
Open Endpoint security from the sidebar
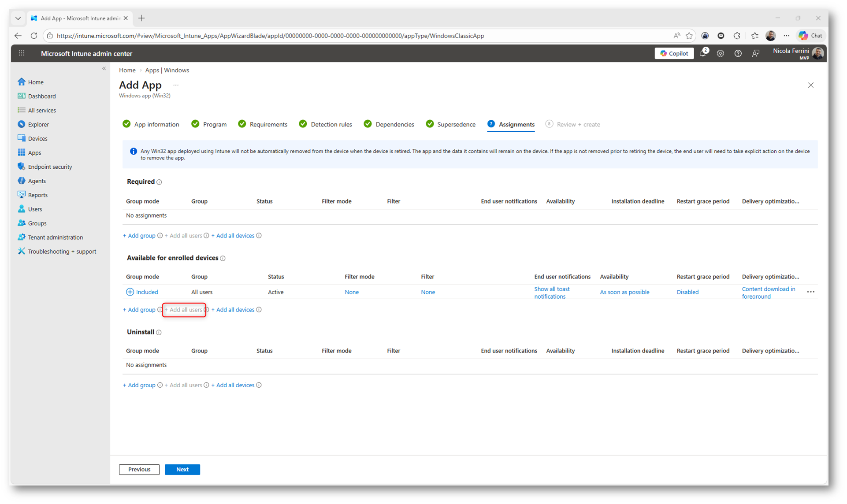point(50,167)
